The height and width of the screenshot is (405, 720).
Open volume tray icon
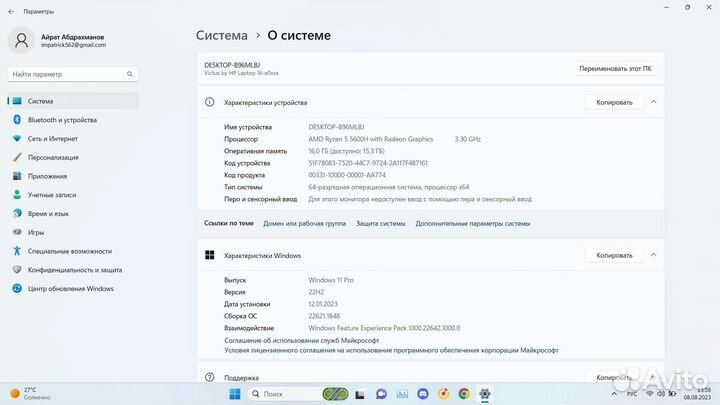click(x=661, y=394)
